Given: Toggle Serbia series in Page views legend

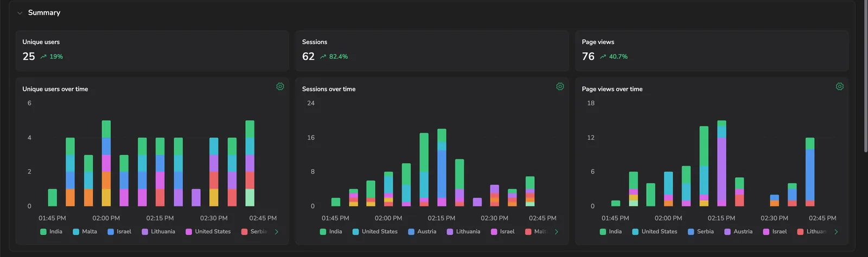Looking at the screenshot, I should tap(701, 231).
